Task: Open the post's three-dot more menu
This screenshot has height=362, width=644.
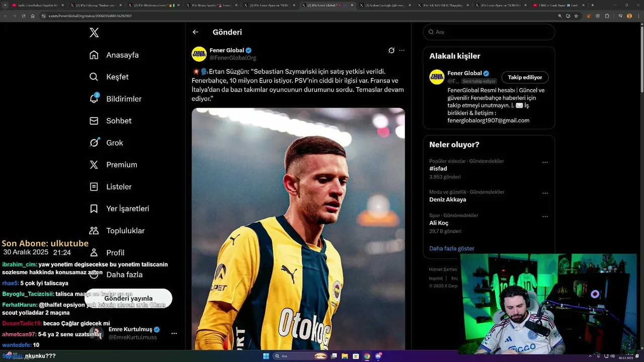Action: [x=401, y=50]
